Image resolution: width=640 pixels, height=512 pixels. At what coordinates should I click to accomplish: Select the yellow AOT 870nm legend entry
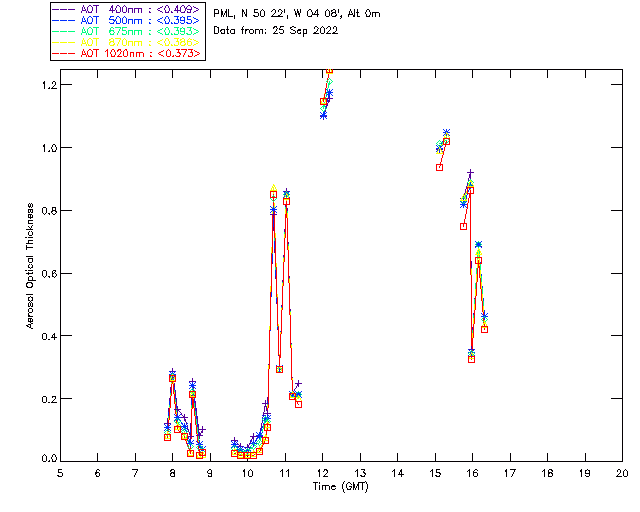tap(140, 42)
